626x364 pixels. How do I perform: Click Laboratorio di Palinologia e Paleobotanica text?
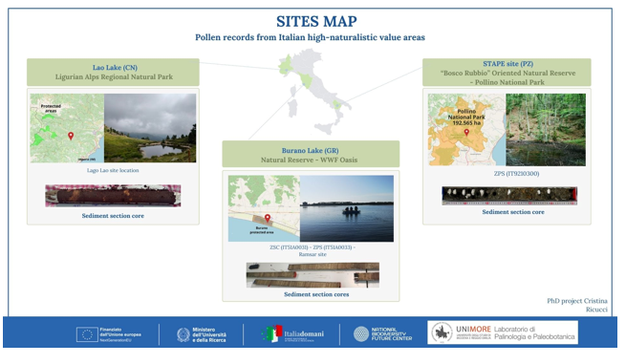pos(534,332)
